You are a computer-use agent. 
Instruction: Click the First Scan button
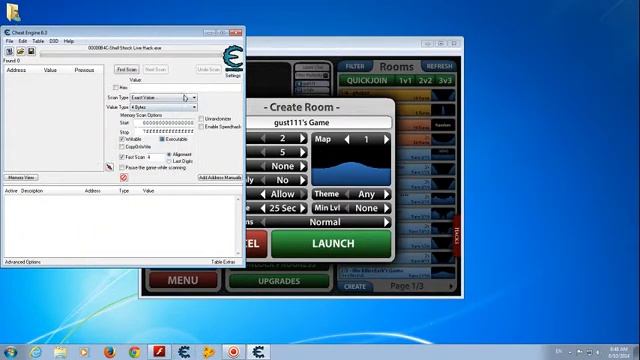(x=127, y=69)
